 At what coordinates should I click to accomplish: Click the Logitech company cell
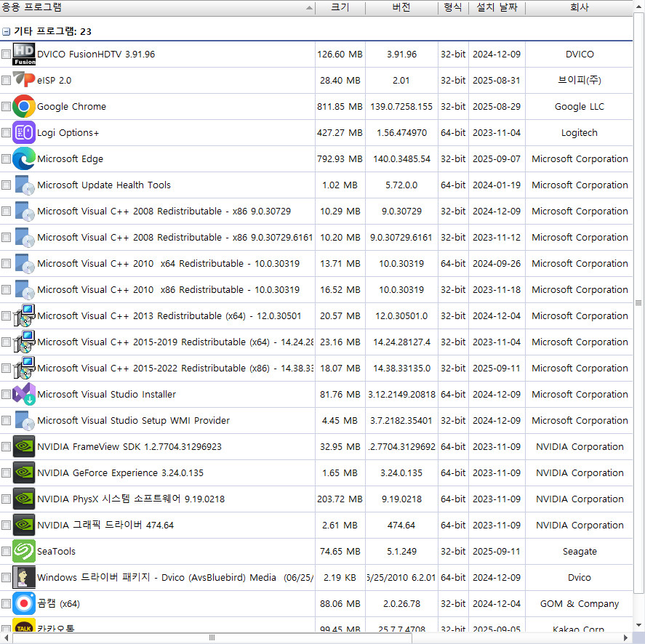pyautogui.click(x=579, y=133)
